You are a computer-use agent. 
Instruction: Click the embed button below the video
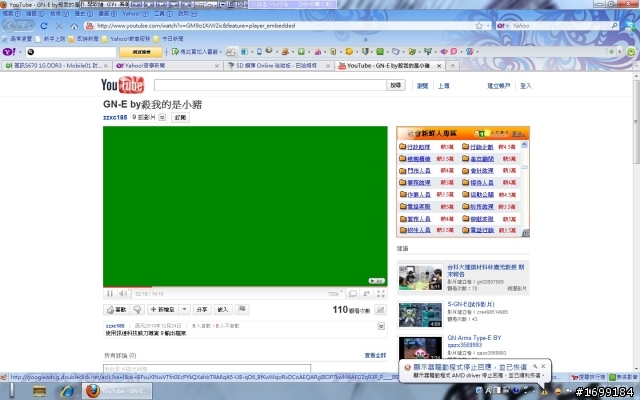(223, 310)
